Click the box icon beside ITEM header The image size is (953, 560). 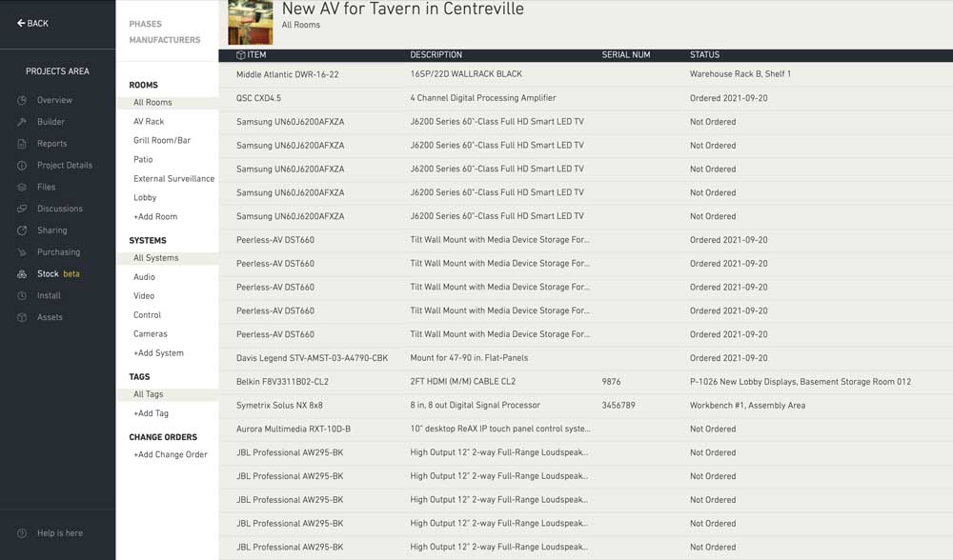pos(241,55)
